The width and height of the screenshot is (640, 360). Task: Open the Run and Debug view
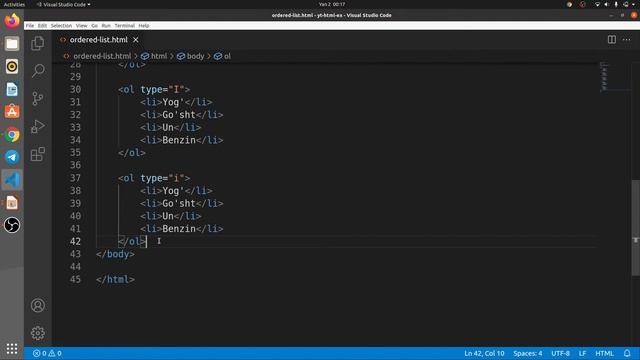pyautogui.click(x=38, y=126)
